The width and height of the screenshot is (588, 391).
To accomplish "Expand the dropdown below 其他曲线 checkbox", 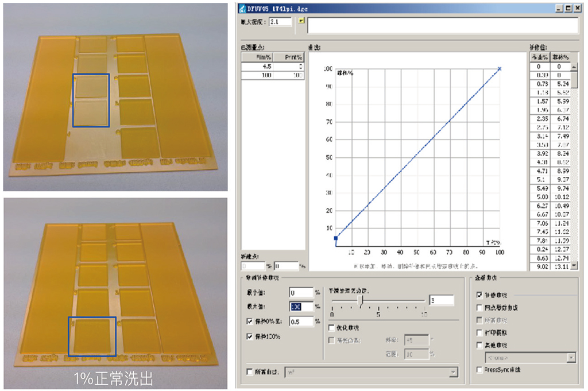I will pos(571,358).
